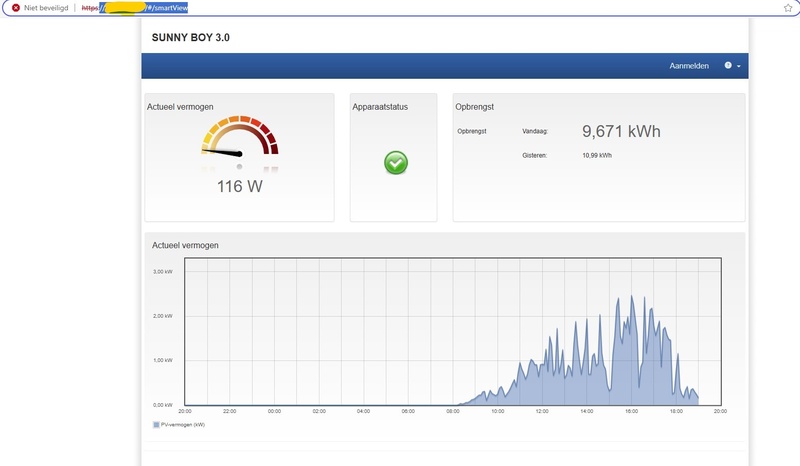Click the 2,00 kW axis label

click(x=163, y=316)
